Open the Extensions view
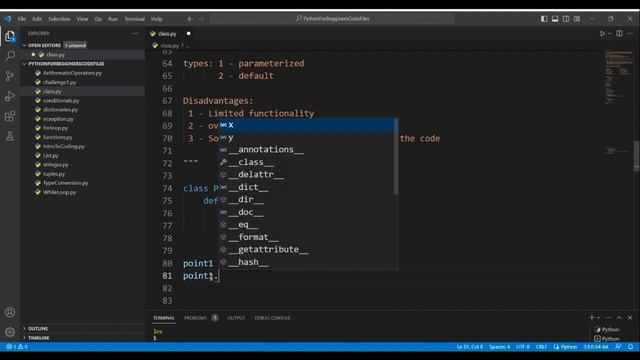This screenshot has height=360, width=640. tap(10, 116)
